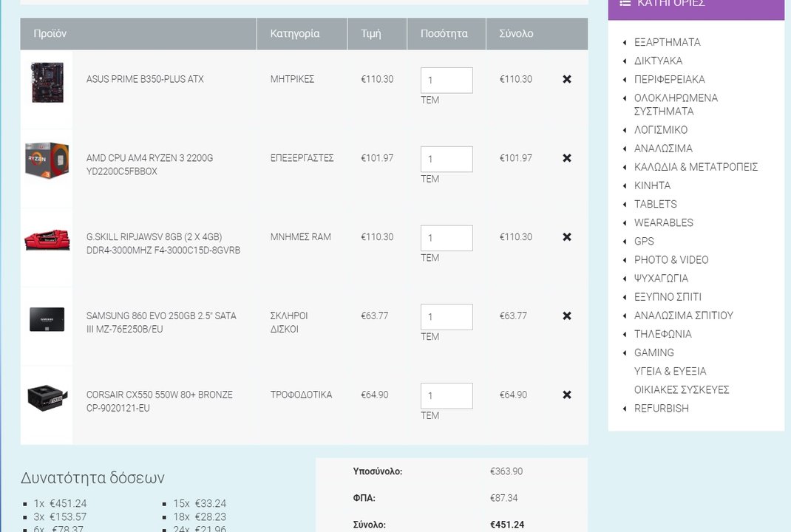Viewport: 791px width, 532px height.
Task: Remove ASUS PRIME B350-PLUS ATX from cart
Action: [566, 79]
